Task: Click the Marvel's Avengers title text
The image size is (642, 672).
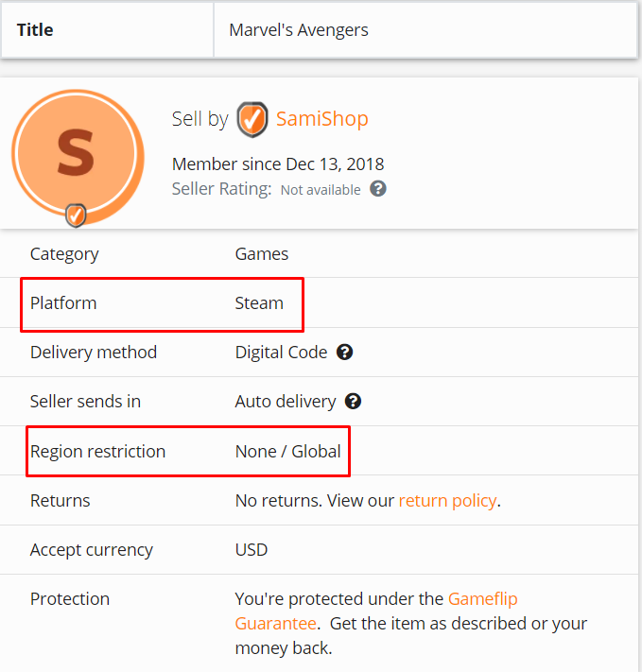Action: coord(299,30)
